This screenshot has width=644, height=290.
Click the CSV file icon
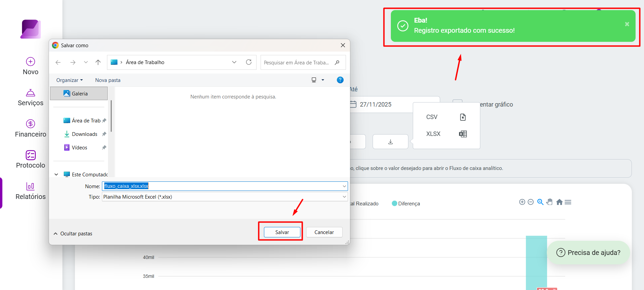[463, 117]
